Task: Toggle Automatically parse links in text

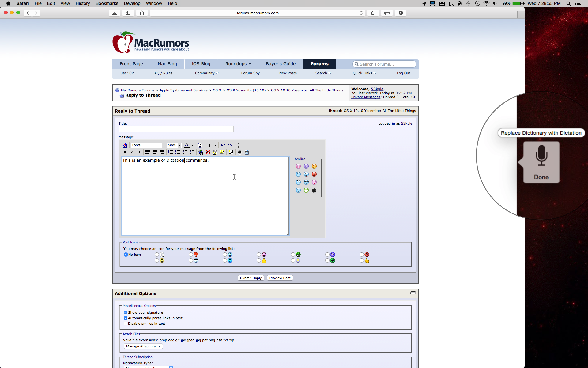Action: click(x=126, y=318)
